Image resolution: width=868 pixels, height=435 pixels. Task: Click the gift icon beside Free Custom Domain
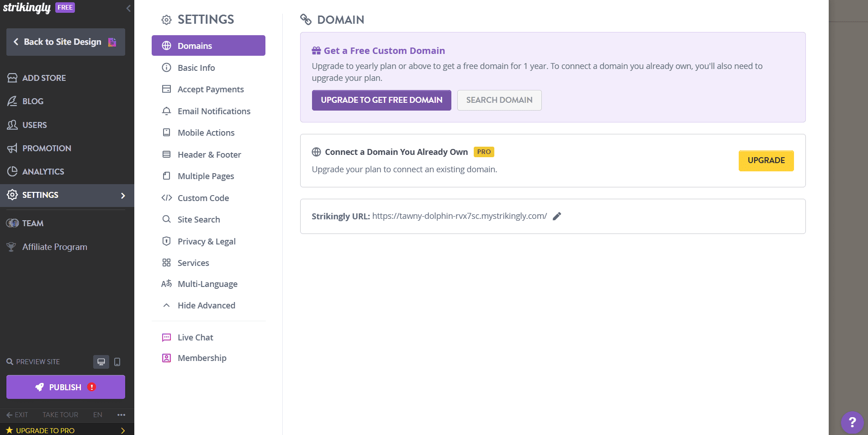pos(316,51)
